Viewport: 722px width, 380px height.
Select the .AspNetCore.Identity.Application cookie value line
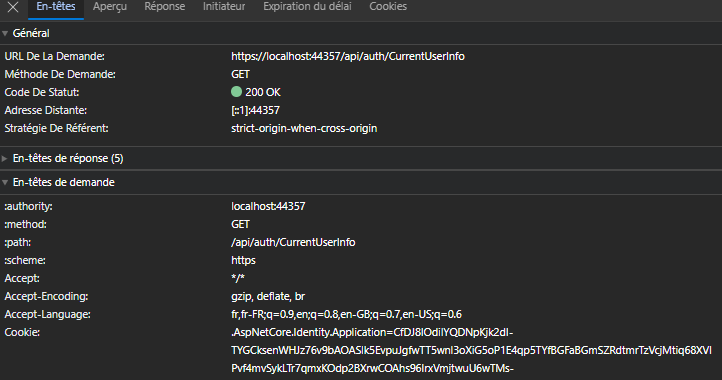[372, 332]
